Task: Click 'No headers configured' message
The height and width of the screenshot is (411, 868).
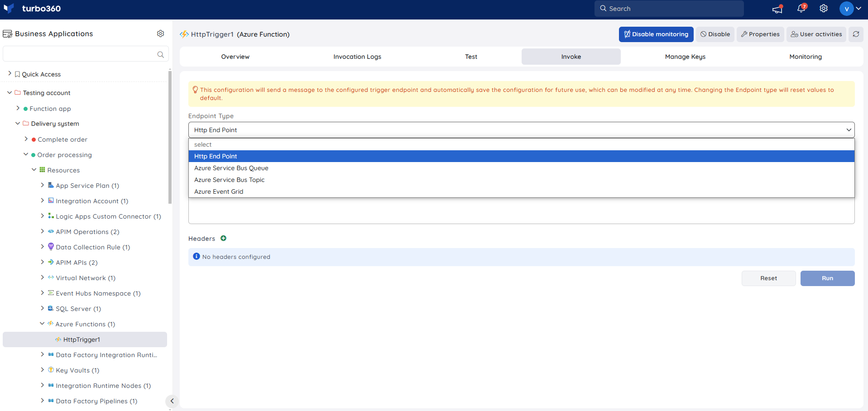Action: 236,257
